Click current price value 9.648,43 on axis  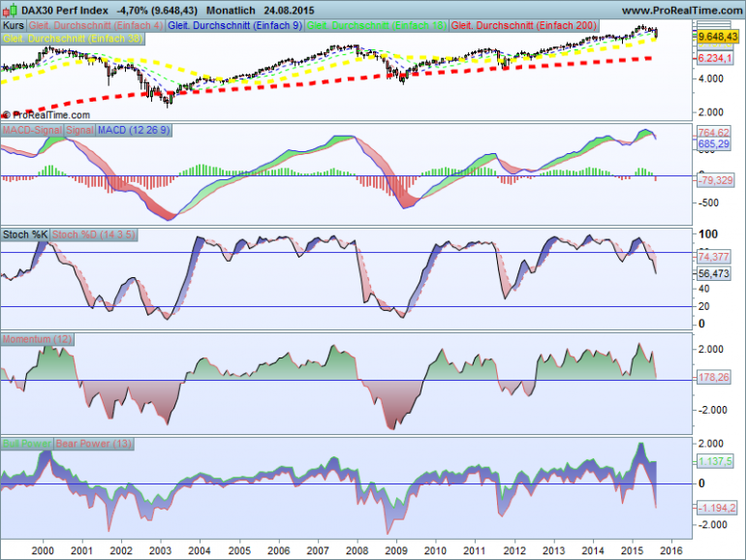(x=719, y=37)
